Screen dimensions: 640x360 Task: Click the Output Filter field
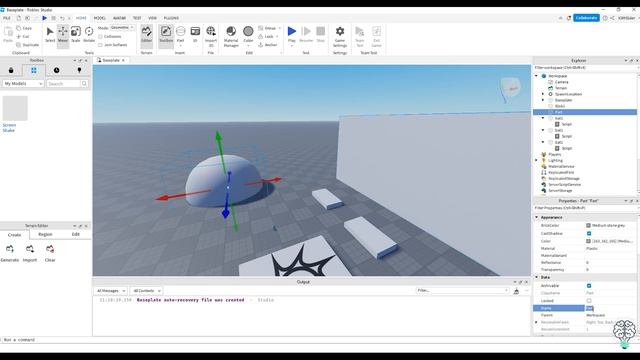pyautogui.click(x=462, y=291)
